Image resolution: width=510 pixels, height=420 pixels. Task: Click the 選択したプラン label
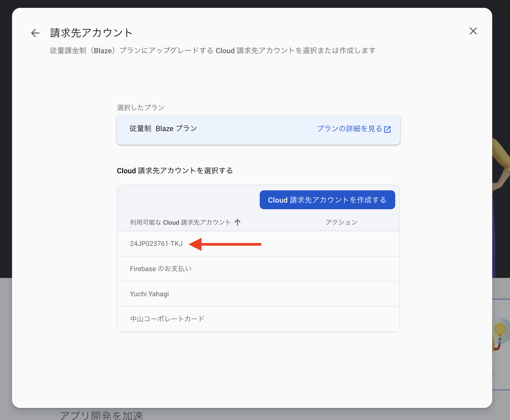[140, 107]
